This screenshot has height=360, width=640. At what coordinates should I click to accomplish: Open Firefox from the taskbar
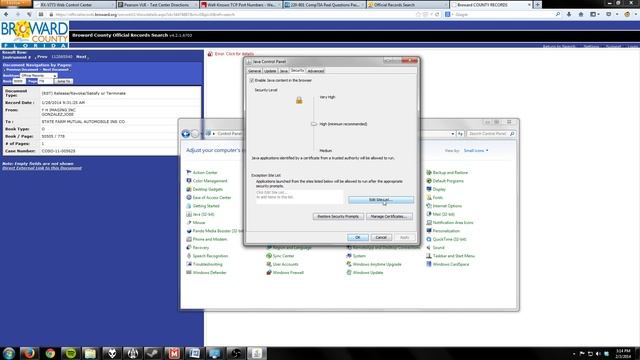(x=29, y=353)
